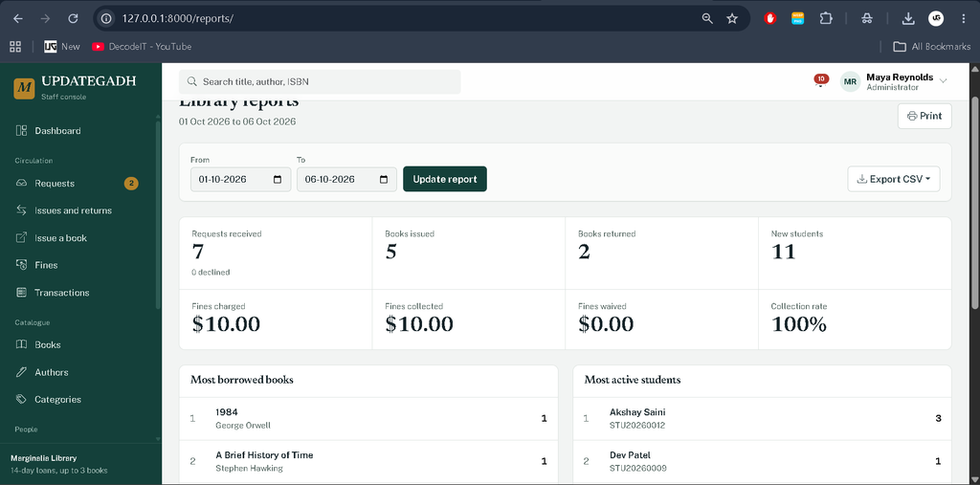Open the New bookmark
This screenshot has width=980, height=485.
(62, 46)
